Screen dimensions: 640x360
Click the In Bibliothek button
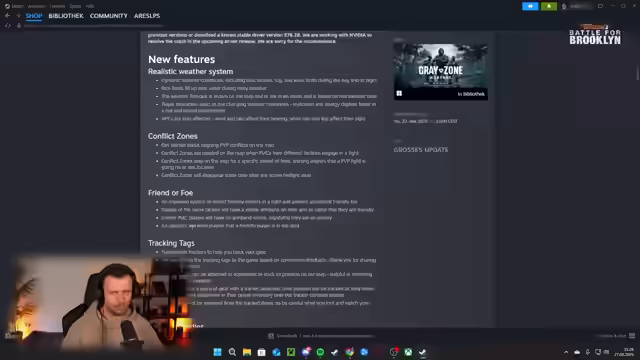(471, 94)
